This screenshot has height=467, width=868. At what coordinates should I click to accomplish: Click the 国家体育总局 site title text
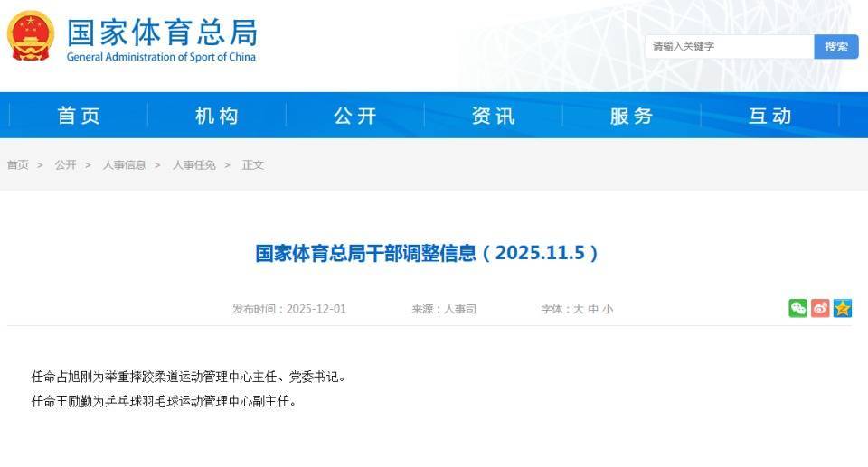tap(162, 32)
